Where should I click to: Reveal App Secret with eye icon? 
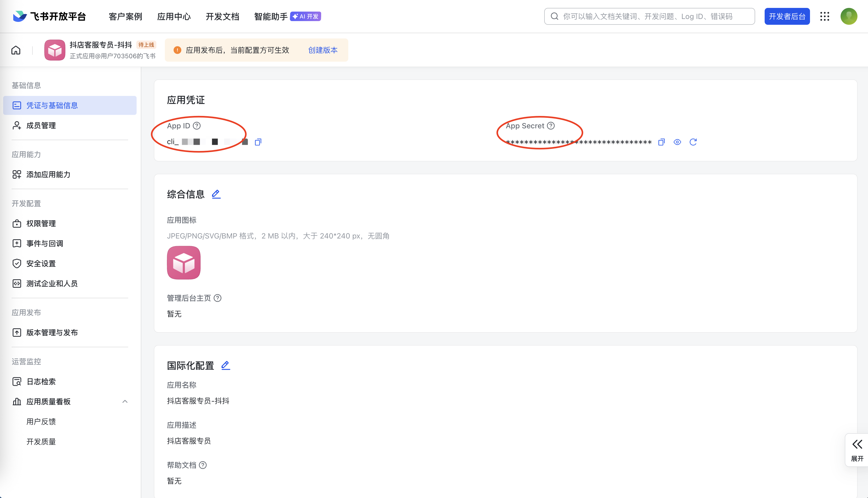click(x=677, y=142)
